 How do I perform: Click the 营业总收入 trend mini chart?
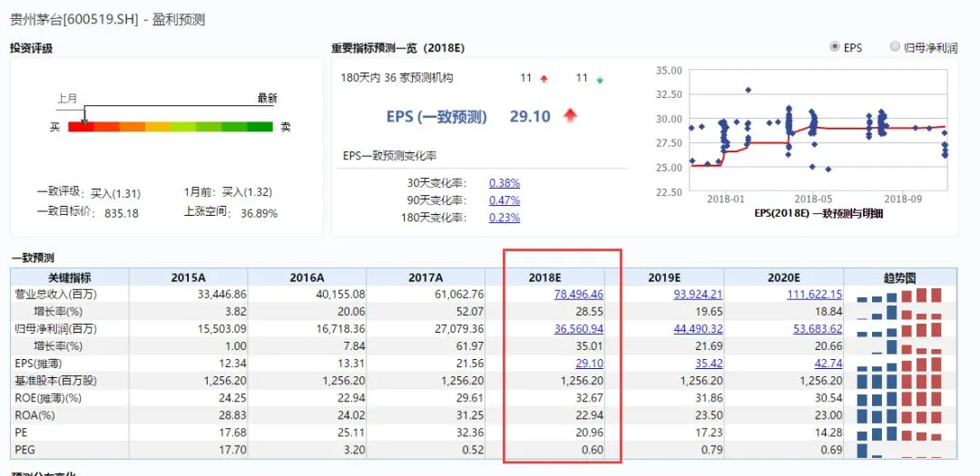click(x=899, y=295)
